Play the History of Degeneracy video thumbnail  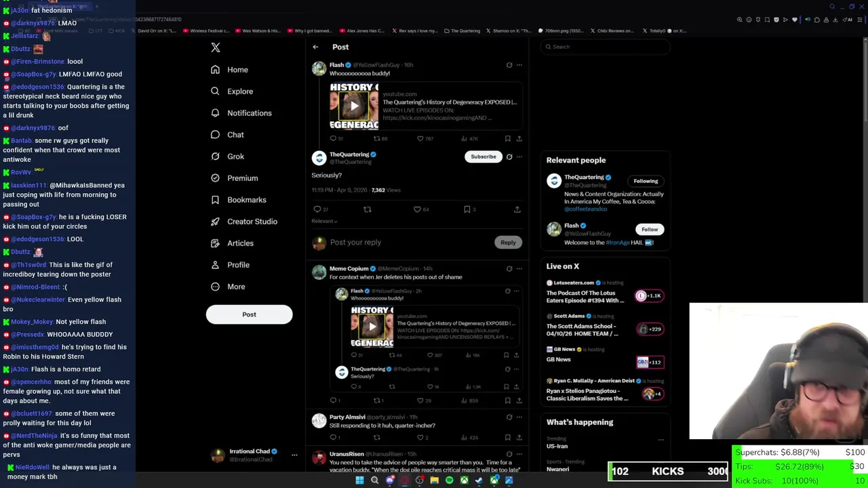(354, 106)
